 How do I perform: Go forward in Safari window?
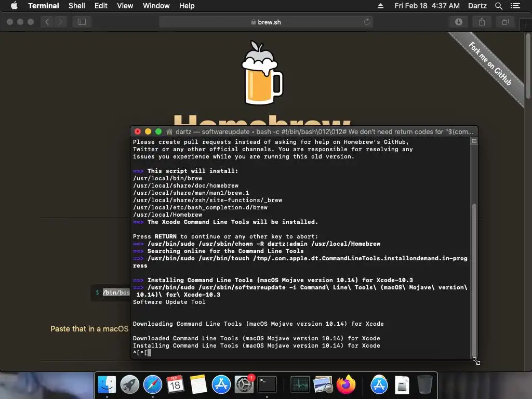click(60, 22)
